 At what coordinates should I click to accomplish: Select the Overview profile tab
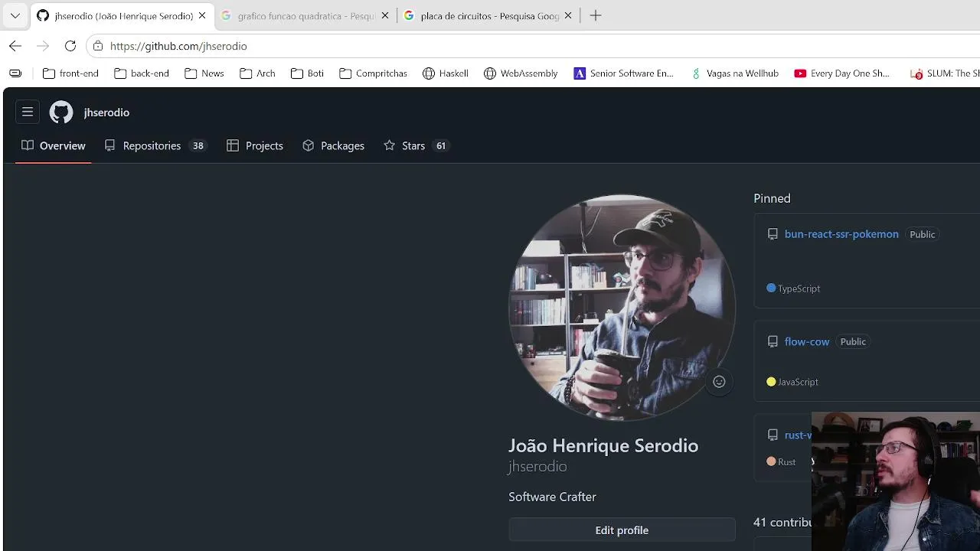coord(54,145)
